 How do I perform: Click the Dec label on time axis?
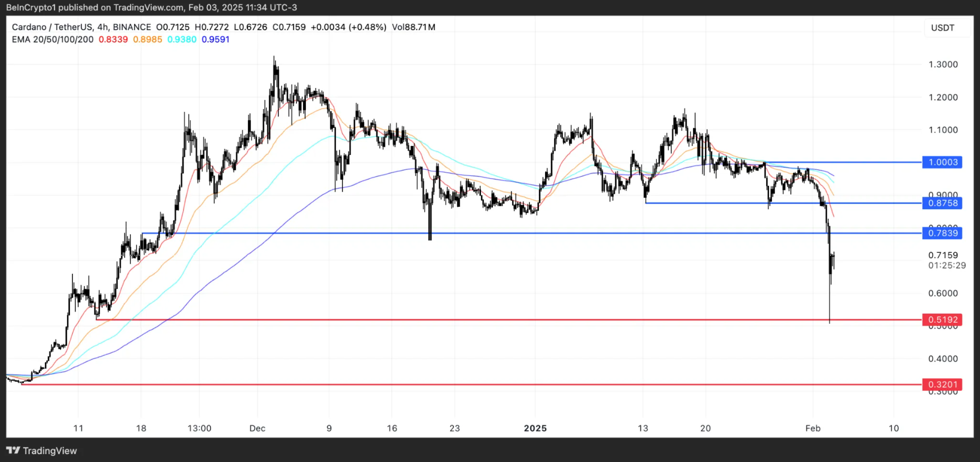[257, 428]
